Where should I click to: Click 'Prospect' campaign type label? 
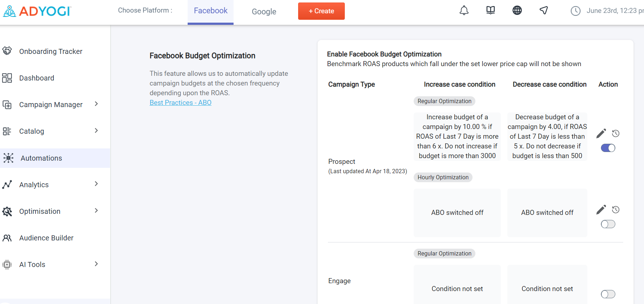(342, 162)
